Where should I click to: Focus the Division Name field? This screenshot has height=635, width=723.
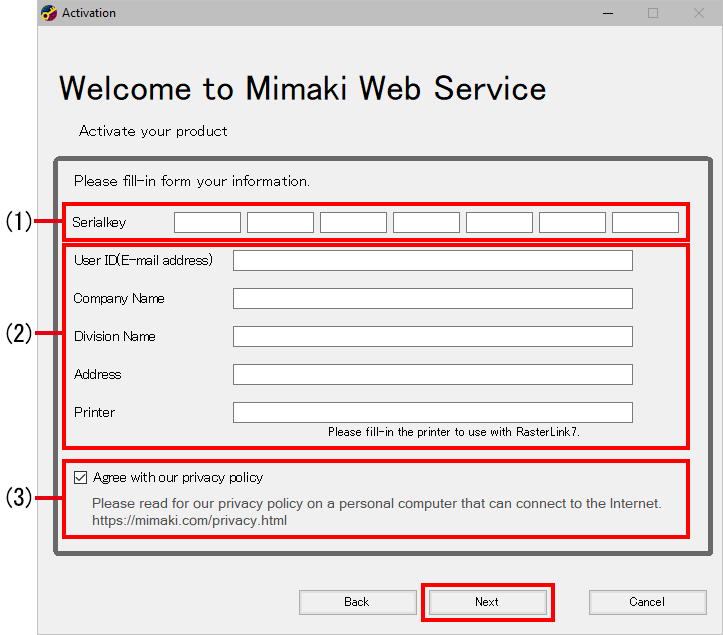pyautogui.click(x=433, y=336)
